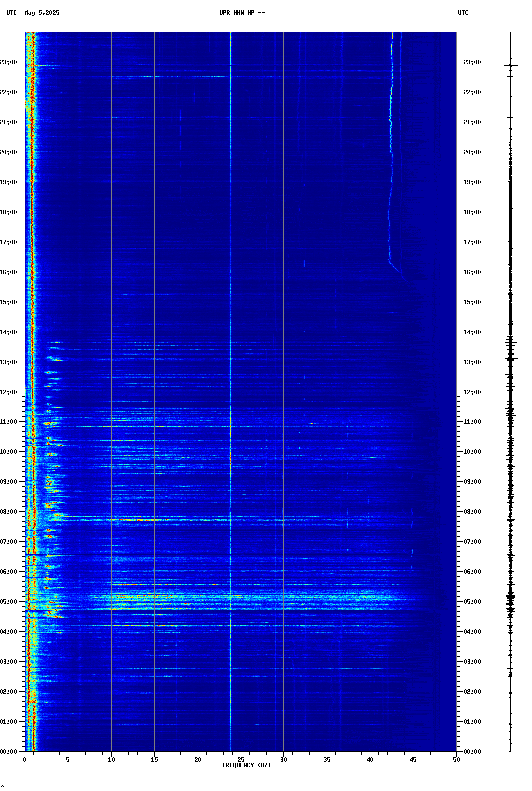Click the '5' frequency axis label
Viewport: 532px width, 791px height.
68,760
